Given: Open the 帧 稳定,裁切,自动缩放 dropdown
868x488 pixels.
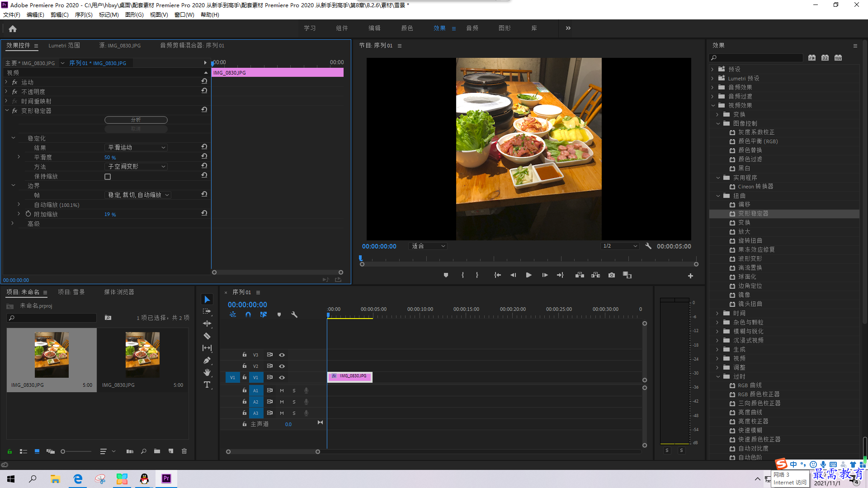Looking at the screenshot, I should pyautogui.click(x=138, y=195).
